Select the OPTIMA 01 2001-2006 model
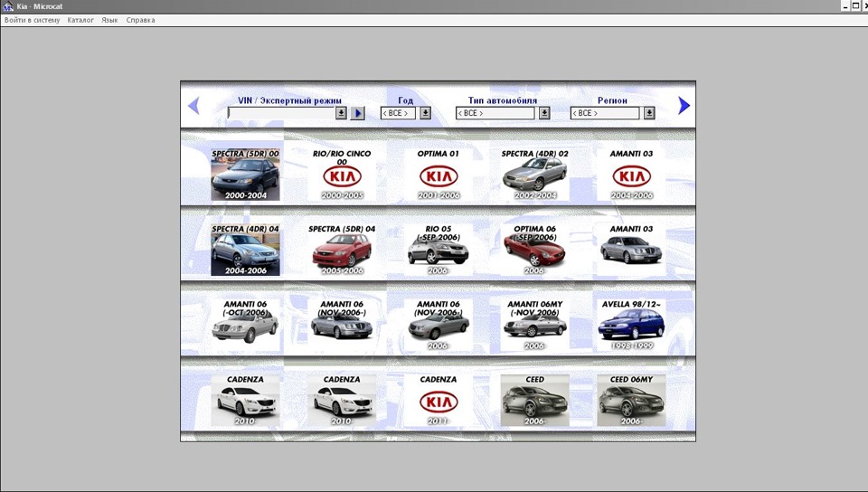The height and width of the screenshot is (492, 868). (439, 175)
